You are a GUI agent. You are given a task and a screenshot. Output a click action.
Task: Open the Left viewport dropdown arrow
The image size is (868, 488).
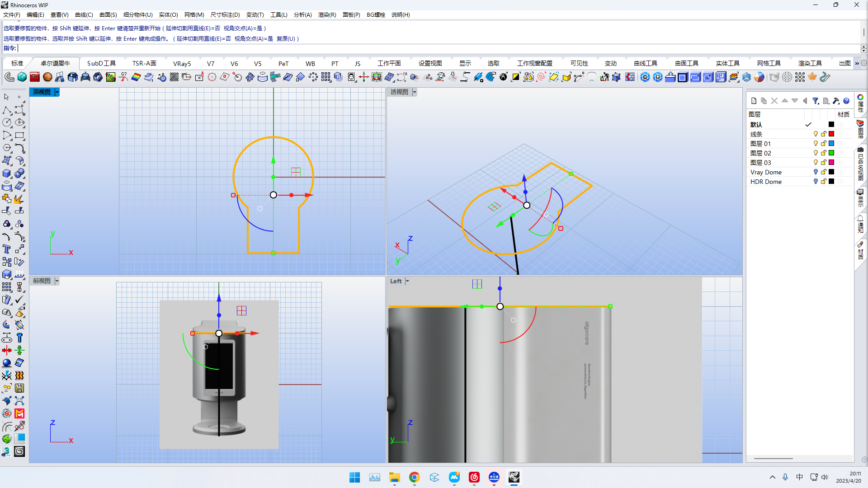click(407, 281)
